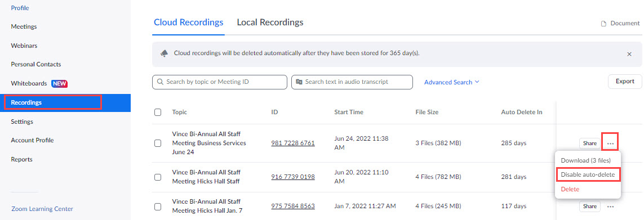
Task: Click the File Size column header
Action: pyautogui.click(x=427, y=112)
